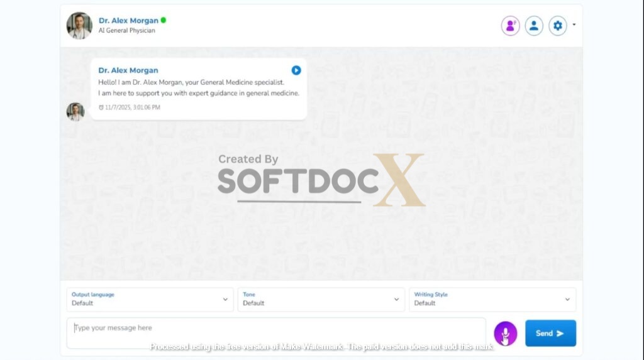Viewport: 644px width, 360px height.
Task: Click the small avatar beside the message
Action: 75,112
